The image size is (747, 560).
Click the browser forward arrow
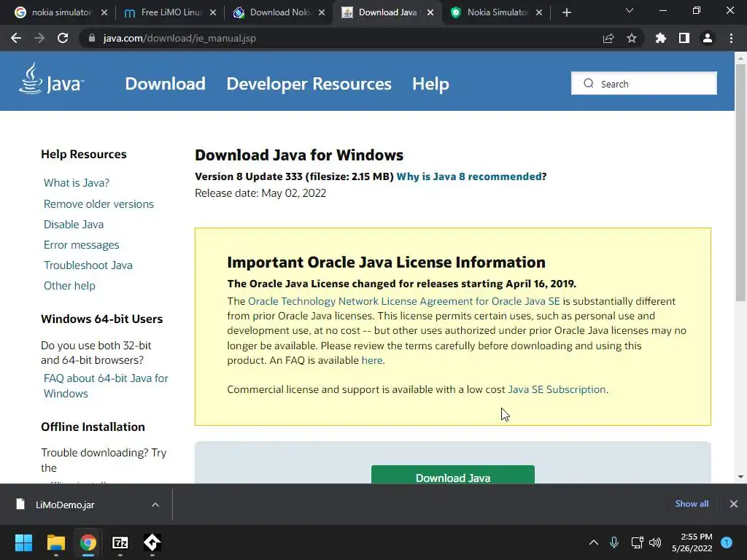[39, 38]
